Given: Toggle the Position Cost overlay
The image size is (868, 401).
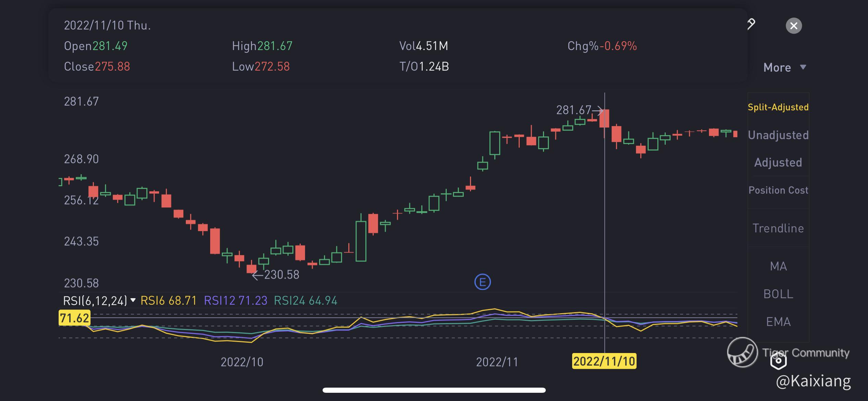Looking at the screenshot, I should 778,190.
